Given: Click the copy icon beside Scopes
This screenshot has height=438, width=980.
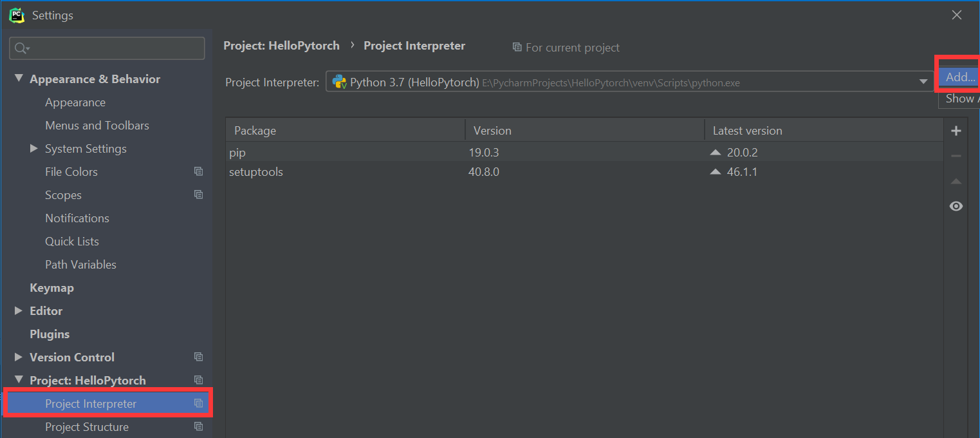Looking at the screenshot, I should pos(199,195).
